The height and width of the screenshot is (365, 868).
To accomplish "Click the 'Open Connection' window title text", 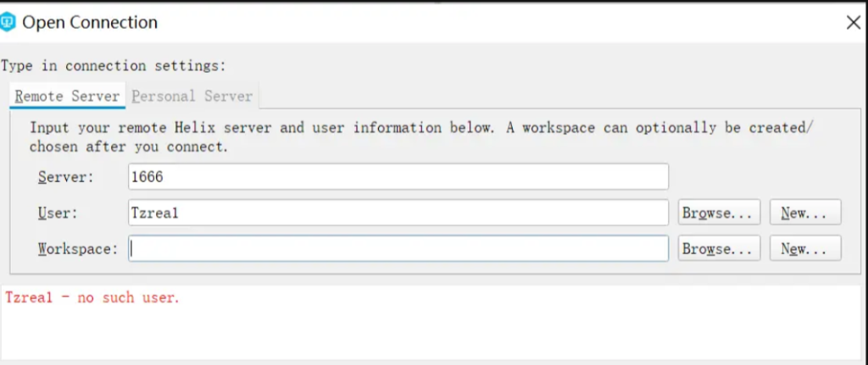I will 90,23.
